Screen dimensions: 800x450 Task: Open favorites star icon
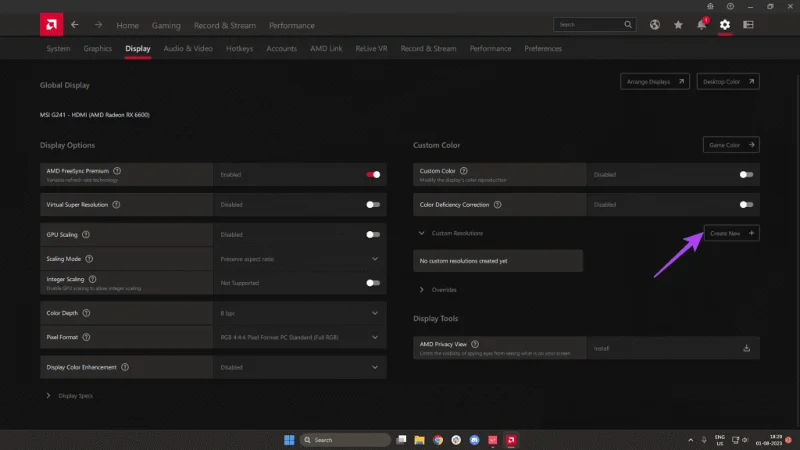[678, 24]
